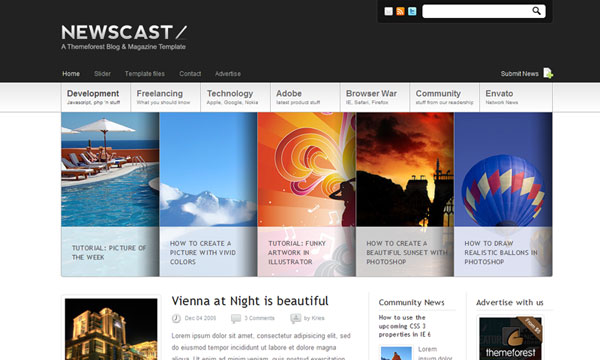Click the Community News post thumbnail
Image resolution: width=600 pixels, height=360 pixels.
(396, 353)
